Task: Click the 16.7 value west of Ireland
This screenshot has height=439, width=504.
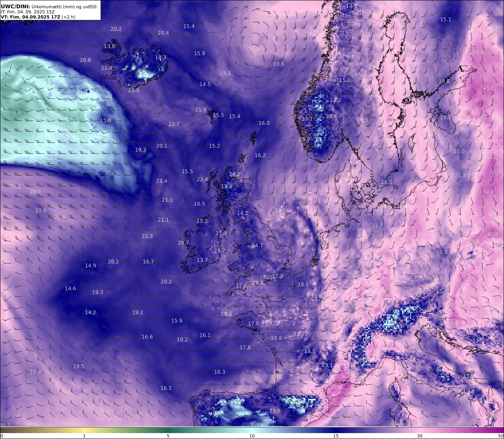Action: pyautogui.click(x=148, y=262)
